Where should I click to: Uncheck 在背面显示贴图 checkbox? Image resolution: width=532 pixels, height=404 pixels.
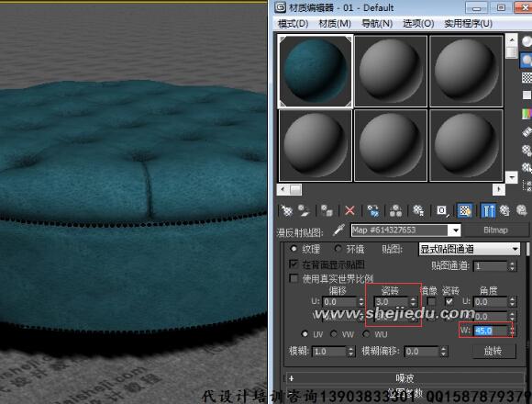pos(294,264)
